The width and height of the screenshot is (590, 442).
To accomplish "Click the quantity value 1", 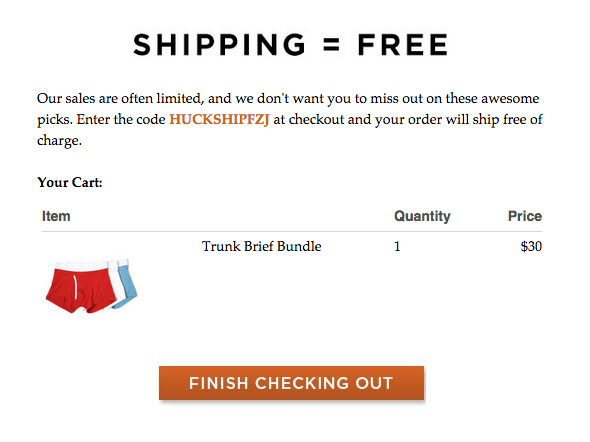I will pos(397,246).
